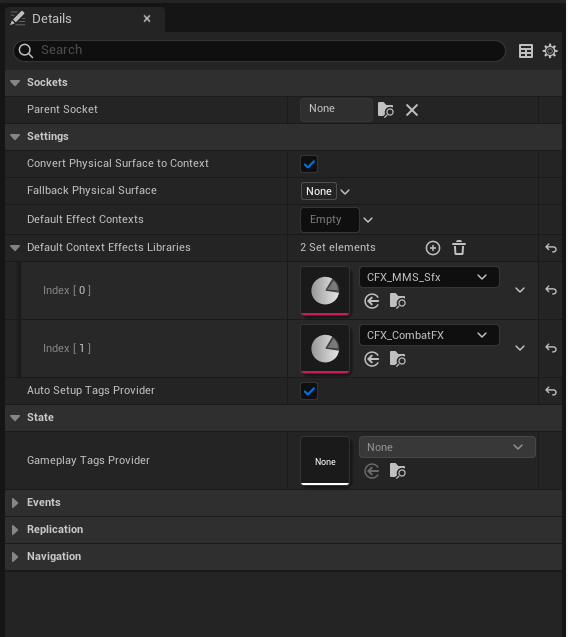Click the Gameplay Tags Provider None thumbnail
568x637 pixels.
pyautogui.click(x=325, y=461)
